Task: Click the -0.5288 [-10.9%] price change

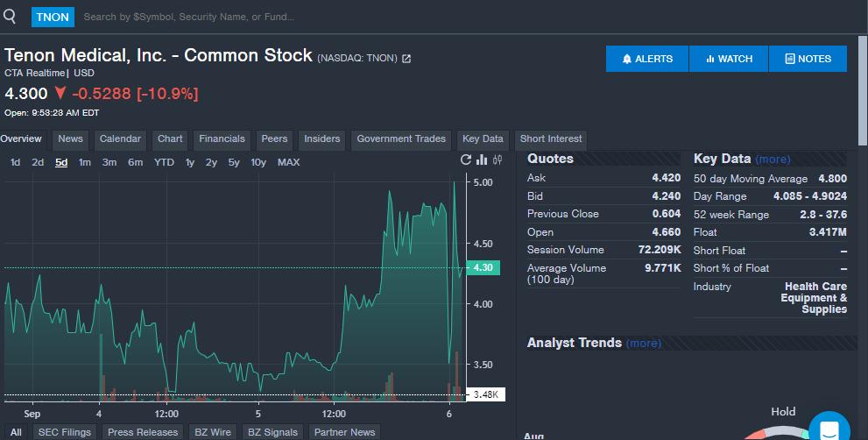Action: pyautogui.click(x=135, y=94)
